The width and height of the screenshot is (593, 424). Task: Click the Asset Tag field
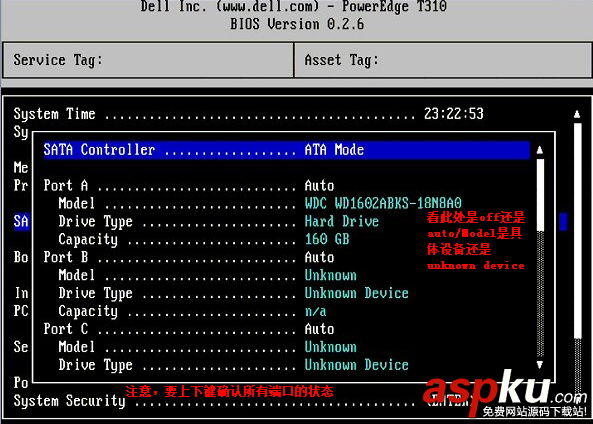pyautogui.click(x=443, y=60)
